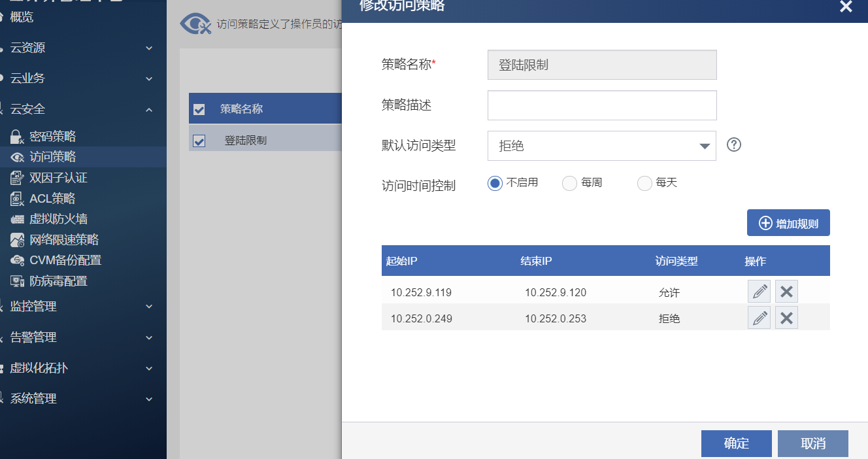
Task: Open ACL策略 menu item
Action: point(52,199)
